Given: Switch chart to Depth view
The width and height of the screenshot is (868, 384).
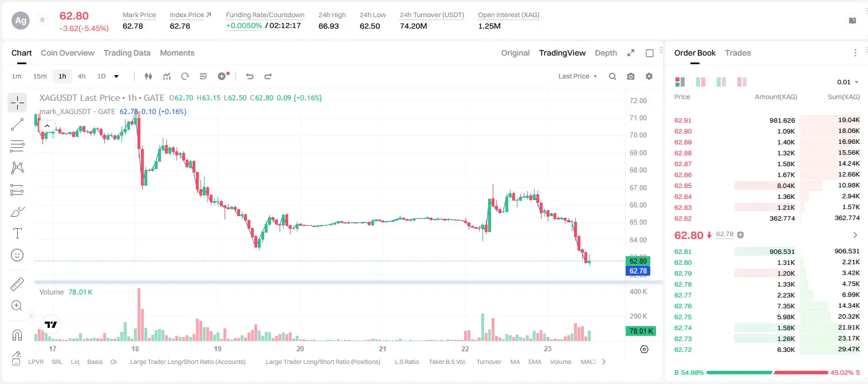Looking at the screenshot, I should click(x=606, y=53).
